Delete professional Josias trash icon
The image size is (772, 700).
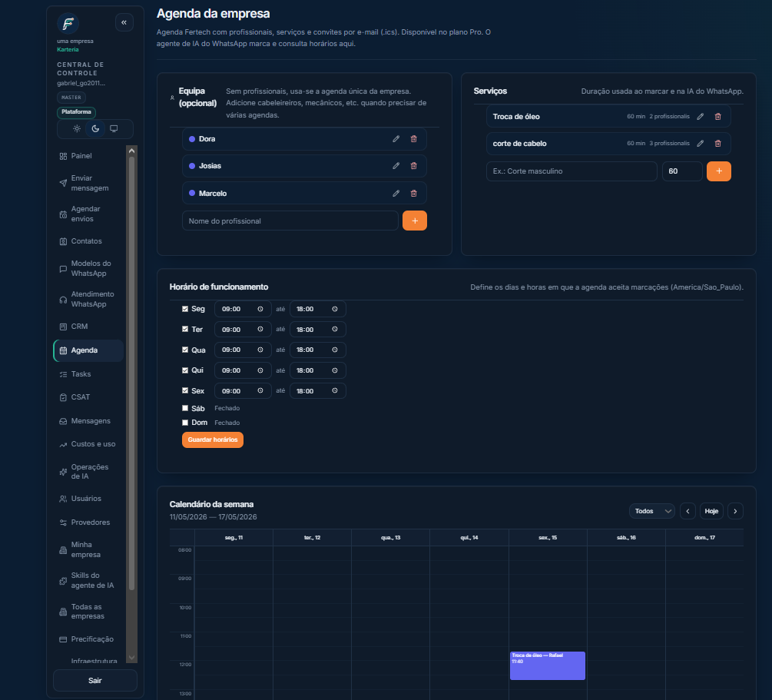413,166
